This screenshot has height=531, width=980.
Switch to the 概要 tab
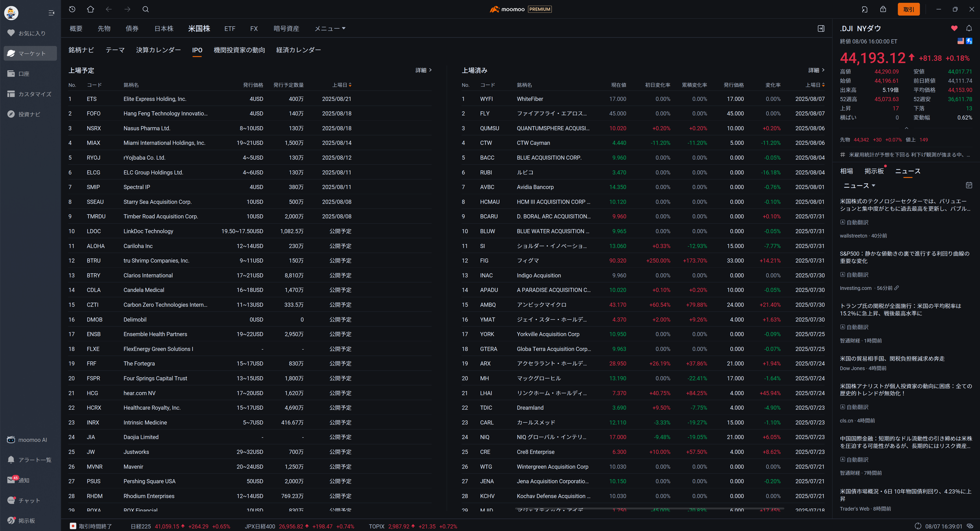76,29
